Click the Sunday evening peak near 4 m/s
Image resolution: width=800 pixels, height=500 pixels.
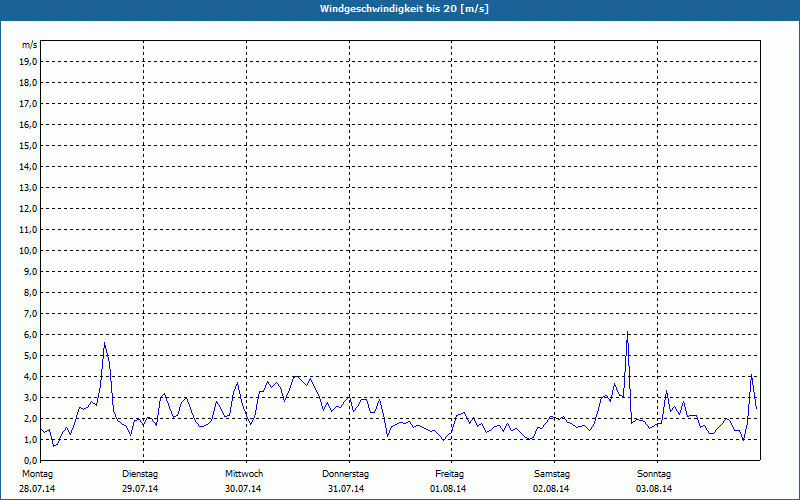[752, 375]
